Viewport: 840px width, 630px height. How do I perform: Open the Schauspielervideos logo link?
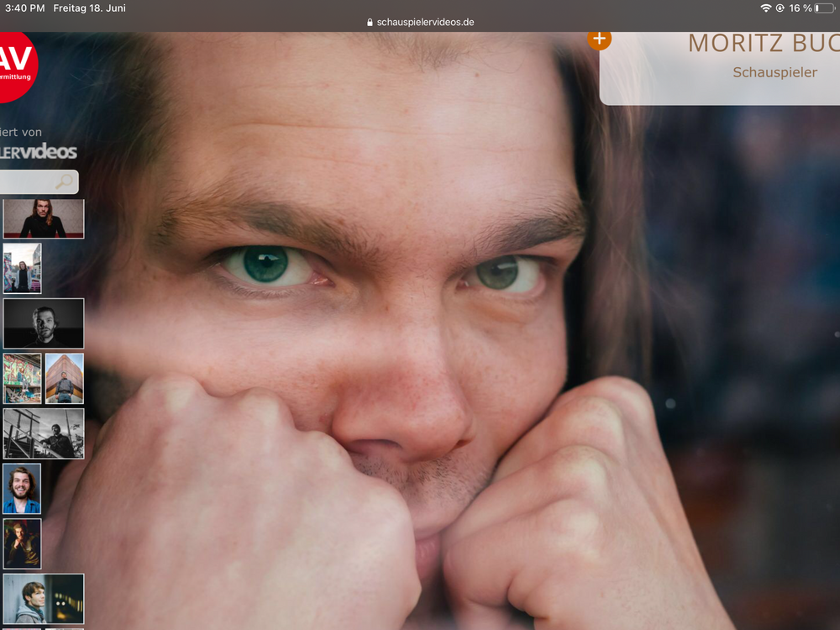click(x=39, y=151)
